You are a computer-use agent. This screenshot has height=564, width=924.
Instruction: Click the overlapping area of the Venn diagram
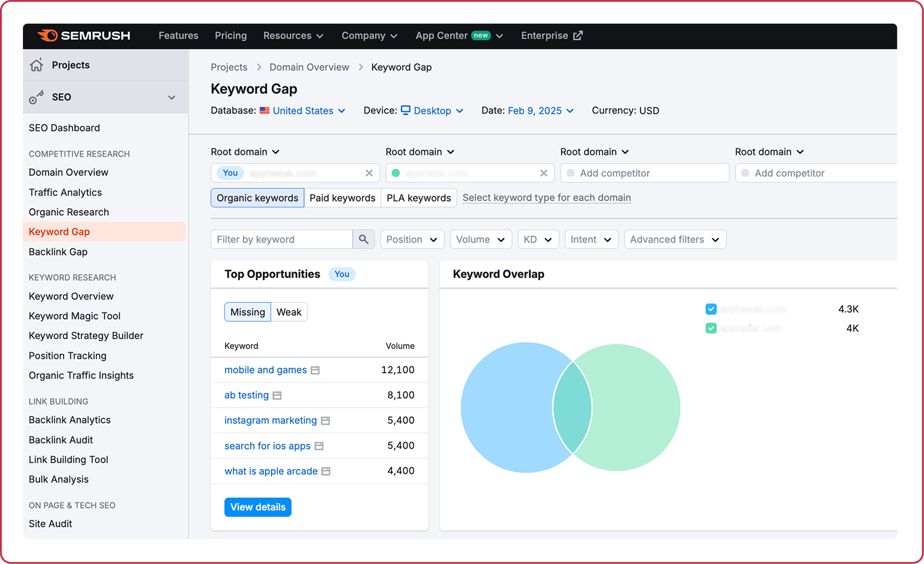click(572, 408)
